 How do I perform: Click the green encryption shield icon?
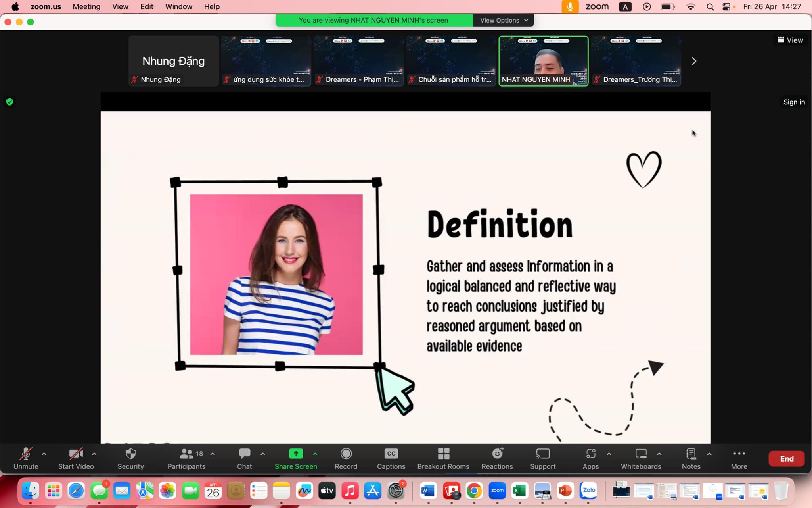10,102
